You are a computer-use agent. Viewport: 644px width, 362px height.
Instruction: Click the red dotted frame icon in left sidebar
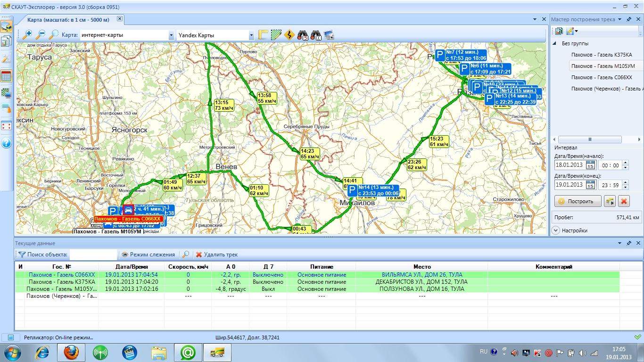tap(6, 126)
